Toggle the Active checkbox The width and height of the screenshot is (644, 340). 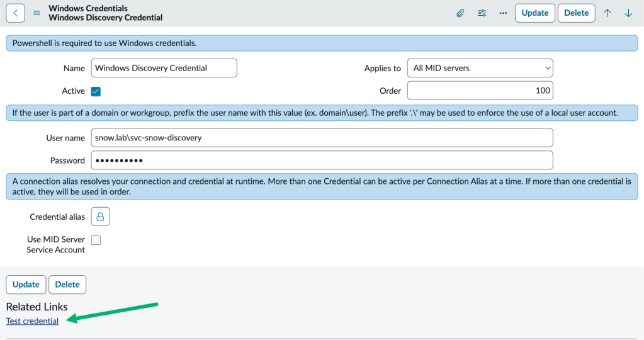96,91
